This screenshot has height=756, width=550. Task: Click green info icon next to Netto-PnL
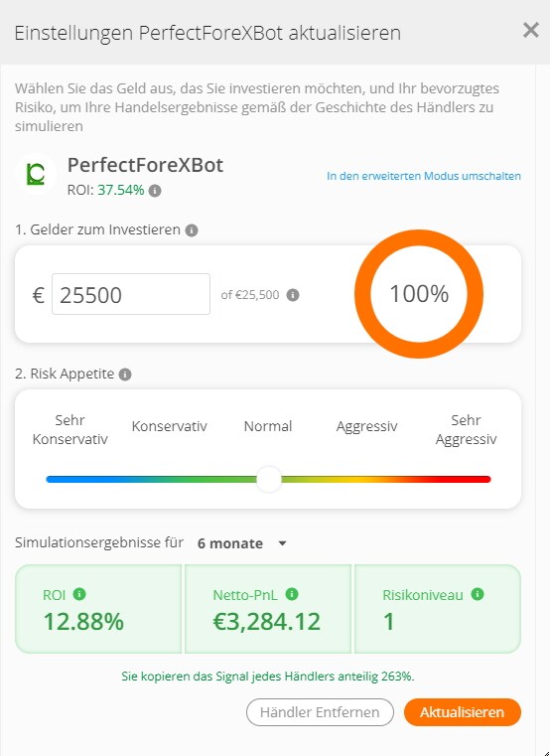[x=292, y=594]
